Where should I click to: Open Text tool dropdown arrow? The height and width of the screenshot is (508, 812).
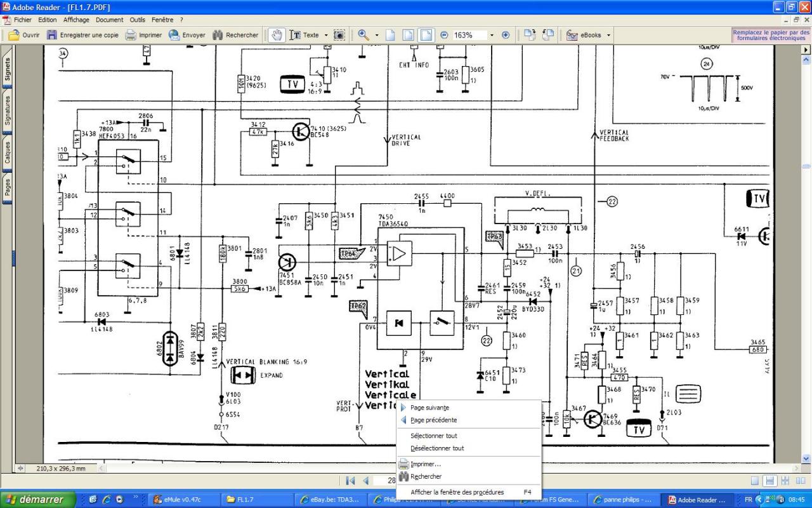pos(326,35)
